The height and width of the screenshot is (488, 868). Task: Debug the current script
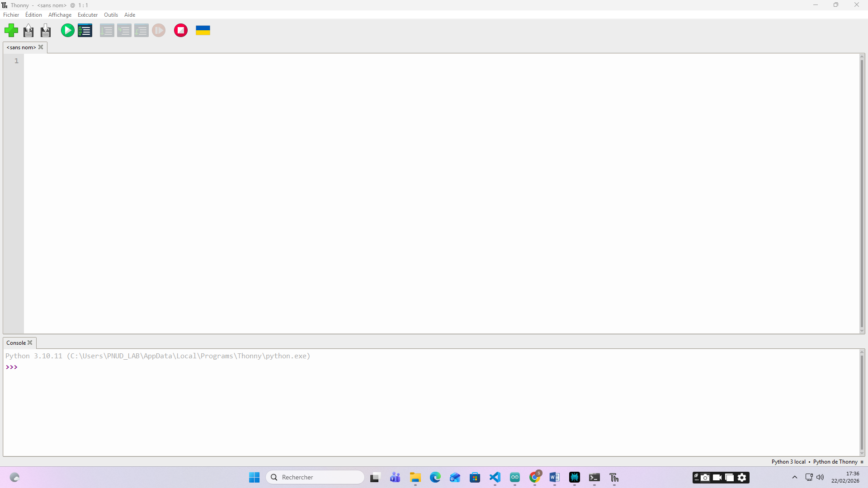pos(85,30)
